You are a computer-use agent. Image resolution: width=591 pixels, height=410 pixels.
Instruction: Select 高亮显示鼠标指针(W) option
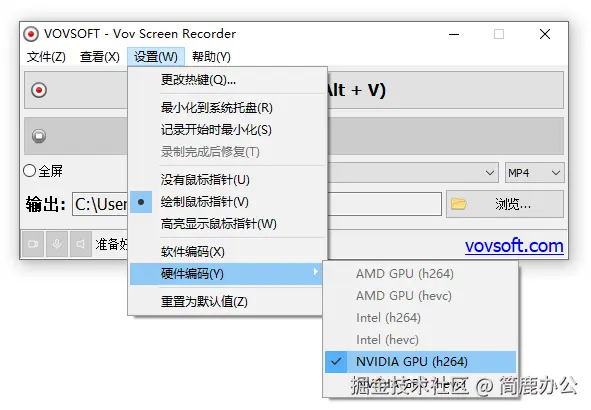point(228,224)
